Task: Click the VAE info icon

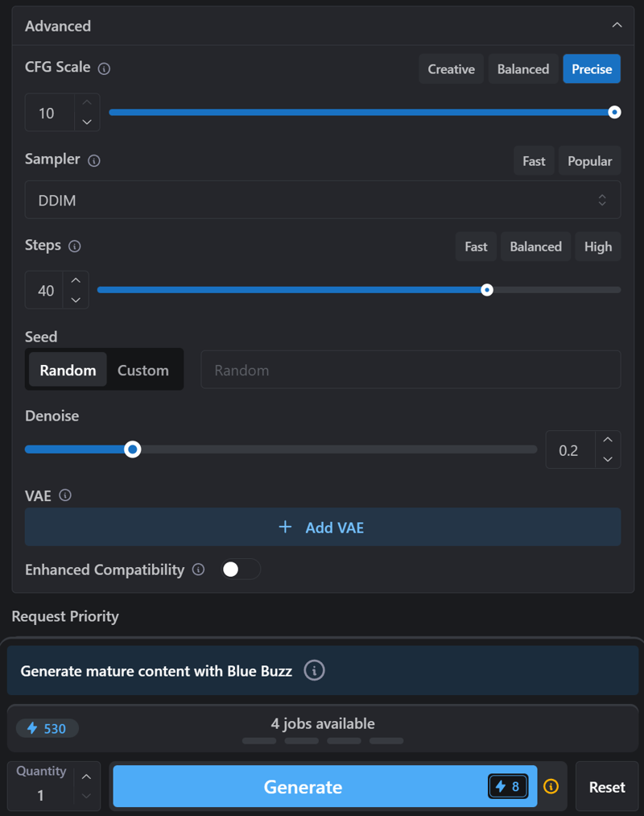Action: click(65, 495)
